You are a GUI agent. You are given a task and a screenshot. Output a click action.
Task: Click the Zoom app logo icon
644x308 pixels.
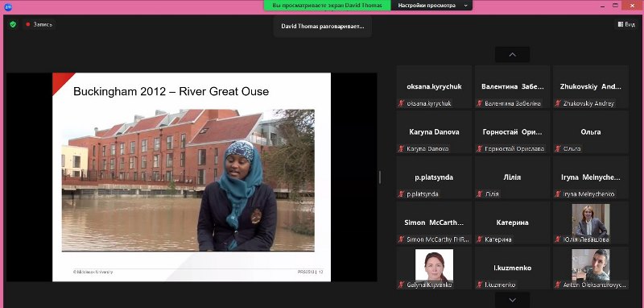coord(8,6)
